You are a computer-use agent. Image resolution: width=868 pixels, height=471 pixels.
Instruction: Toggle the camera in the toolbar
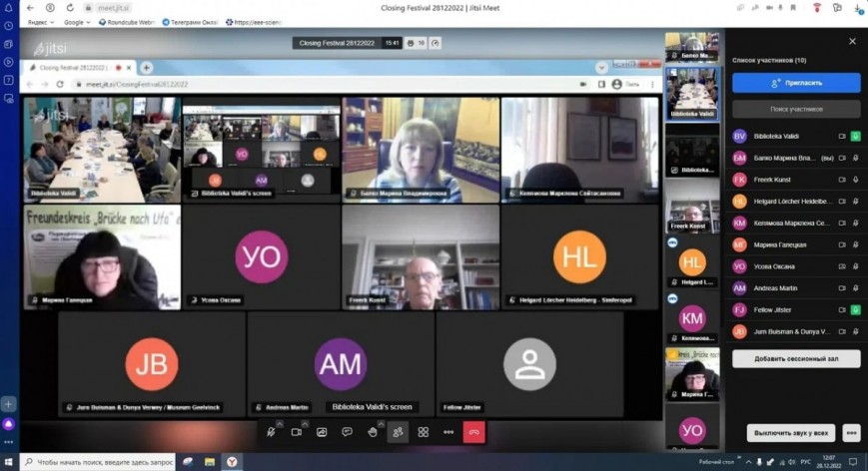pos(297,432)
